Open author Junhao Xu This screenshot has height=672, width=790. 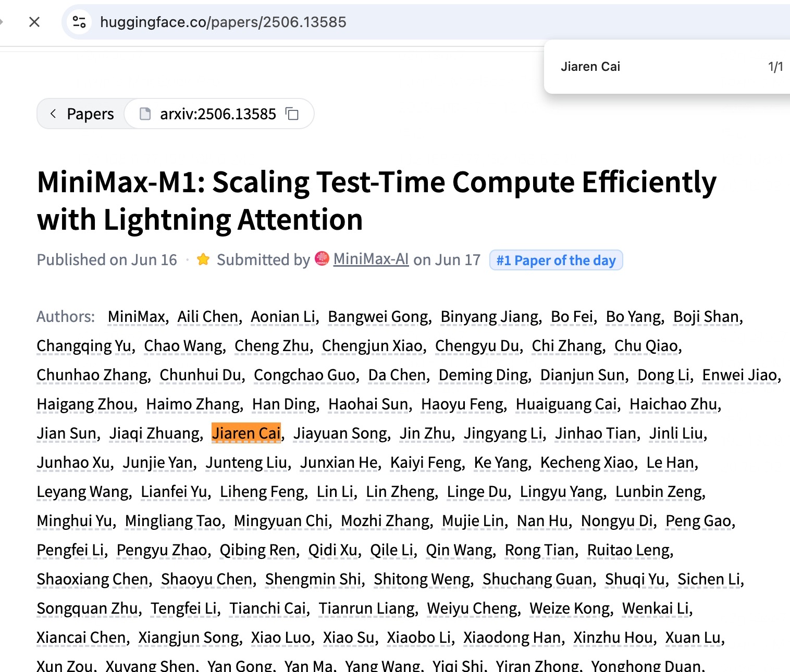(x=73, y=463)
